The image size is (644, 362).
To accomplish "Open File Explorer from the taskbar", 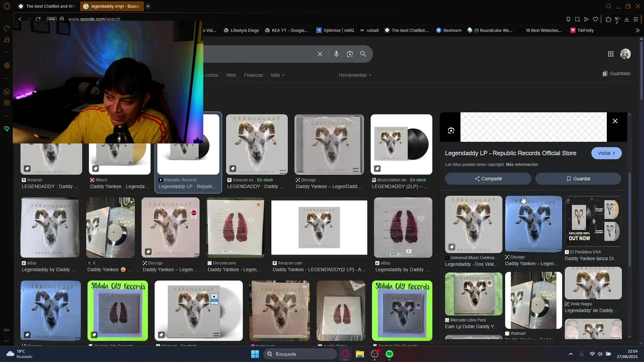I will [360, 354].
